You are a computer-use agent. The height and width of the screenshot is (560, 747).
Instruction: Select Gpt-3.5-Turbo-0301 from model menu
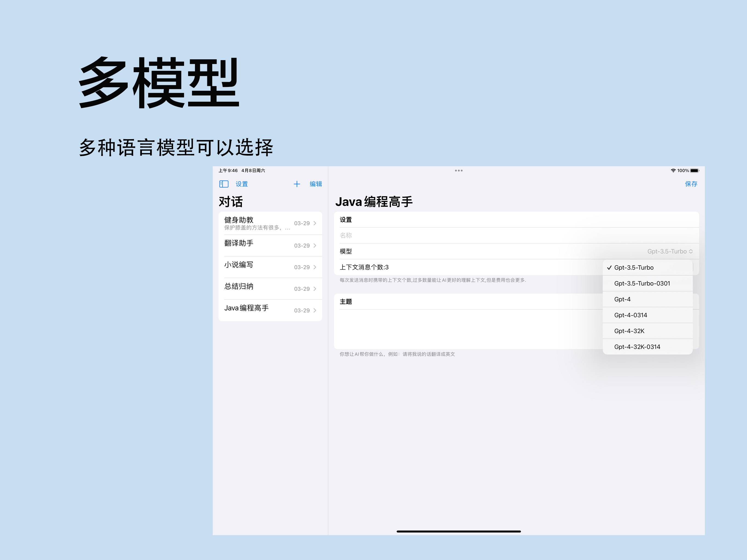pyautogui.click(x=647, y=283)
